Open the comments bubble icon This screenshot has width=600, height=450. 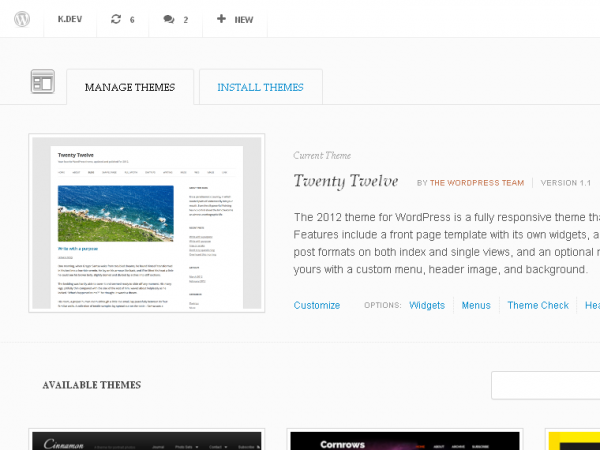[x=169, y=19]
